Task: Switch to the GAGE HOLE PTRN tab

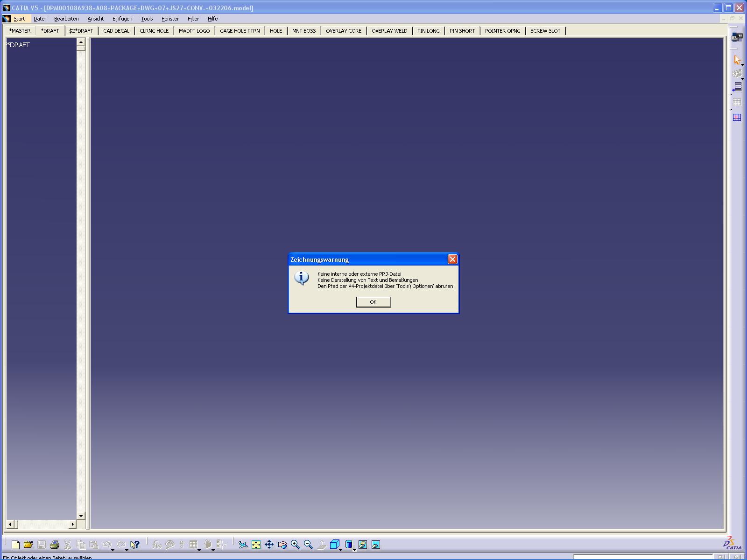Action: point(240,31)
